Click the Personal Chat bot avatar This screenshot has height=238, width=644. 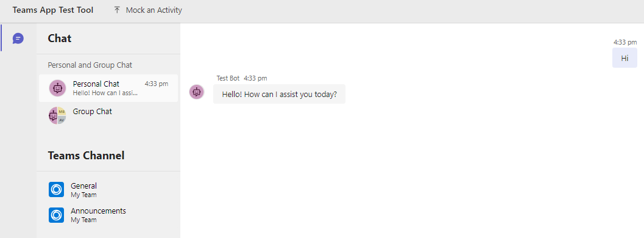tap(57, 88)
